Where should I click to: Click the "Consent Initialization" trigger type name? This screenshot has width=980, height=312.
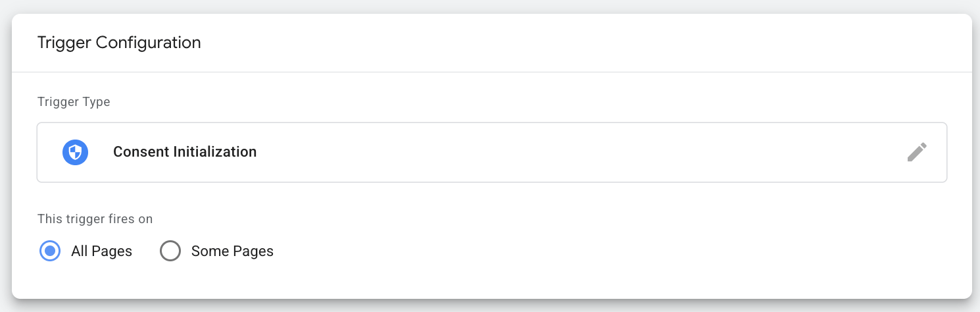tap(185, 152)
